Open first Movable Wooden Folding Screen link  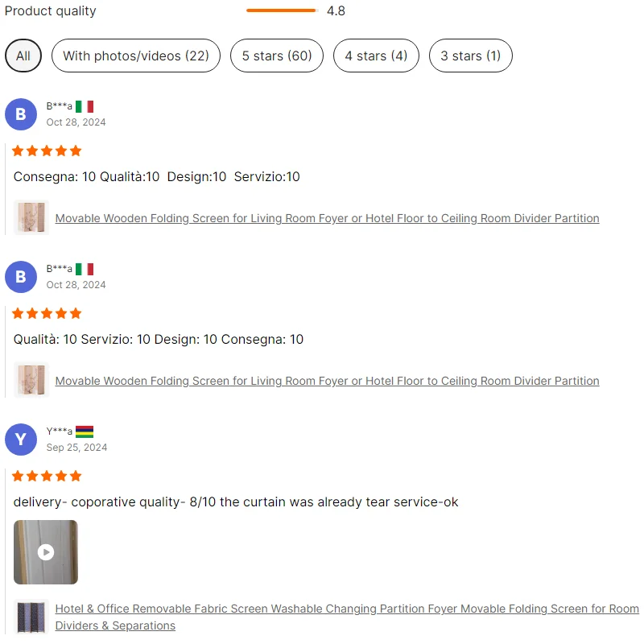(327, 218)
